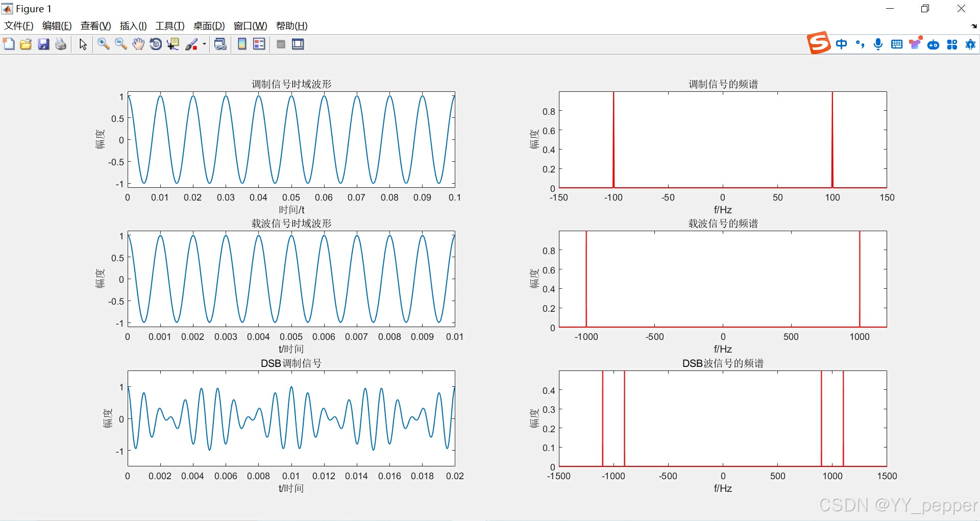Viewport: 980px width, 521px height.
Task: Restore down the Figure 1 window
Action: (x=925, y=9)
